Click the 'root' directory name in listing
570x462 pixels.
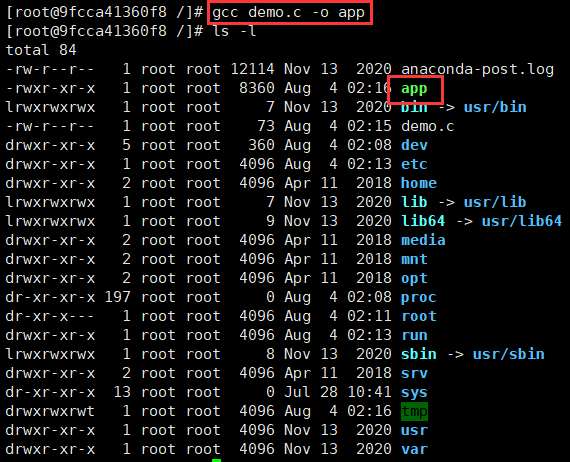[419, 316]
